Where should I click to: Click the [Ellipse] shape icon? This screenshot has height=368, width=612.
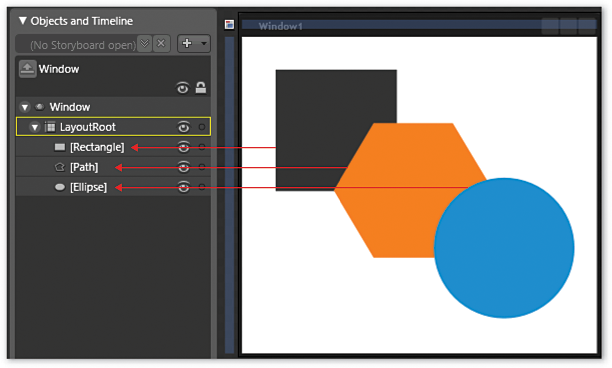(x=60, y=187)
